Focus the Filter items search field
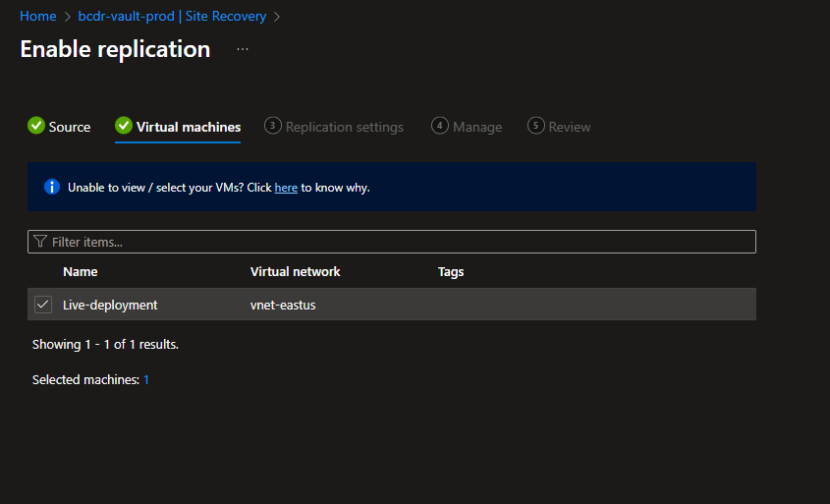 (393, 242)
